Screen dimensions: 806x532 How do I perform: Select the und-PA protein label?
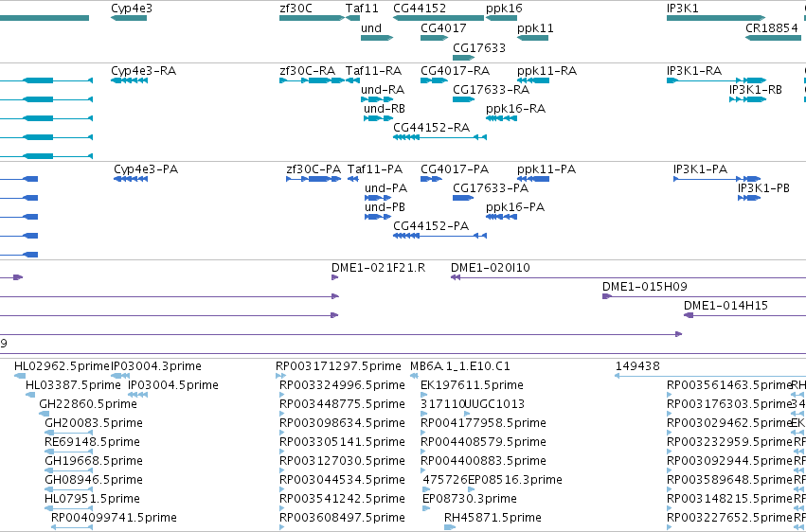coord(386,188)
